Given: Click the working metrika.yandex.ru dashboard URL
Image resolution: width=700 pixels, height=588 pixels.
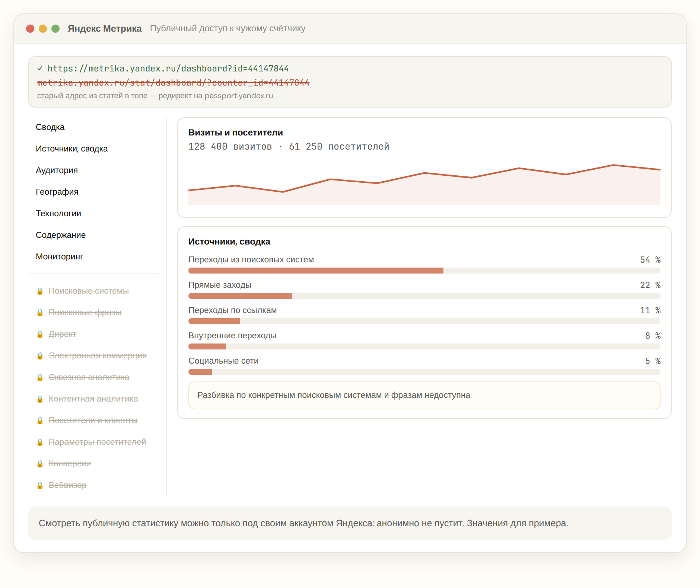Looking at the screenshot, I should point(168,68).
